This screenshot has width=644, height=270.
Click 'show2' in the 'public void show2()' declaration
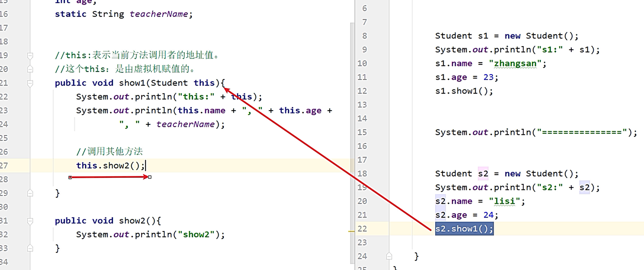coord(132,221)
